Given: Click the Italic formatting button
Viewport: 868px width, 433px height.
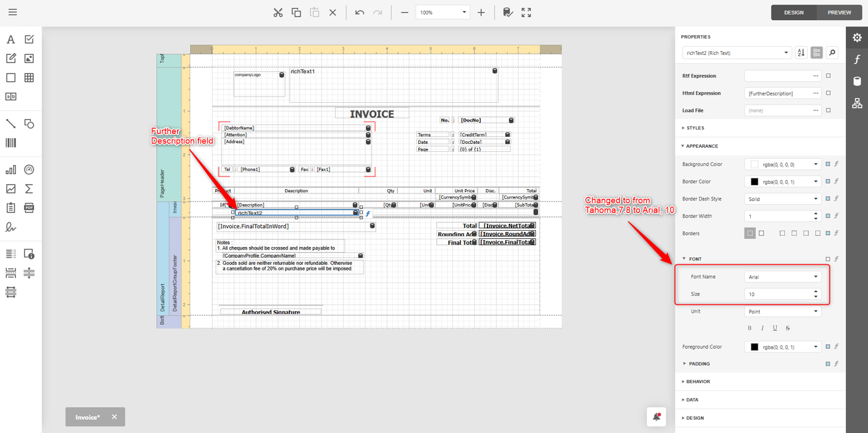Looking at the screenshot, I should [762, 328].
